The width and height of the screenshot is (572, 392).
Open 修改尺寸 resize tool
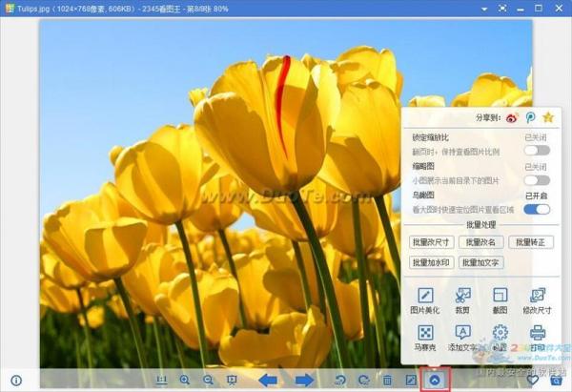537,300
